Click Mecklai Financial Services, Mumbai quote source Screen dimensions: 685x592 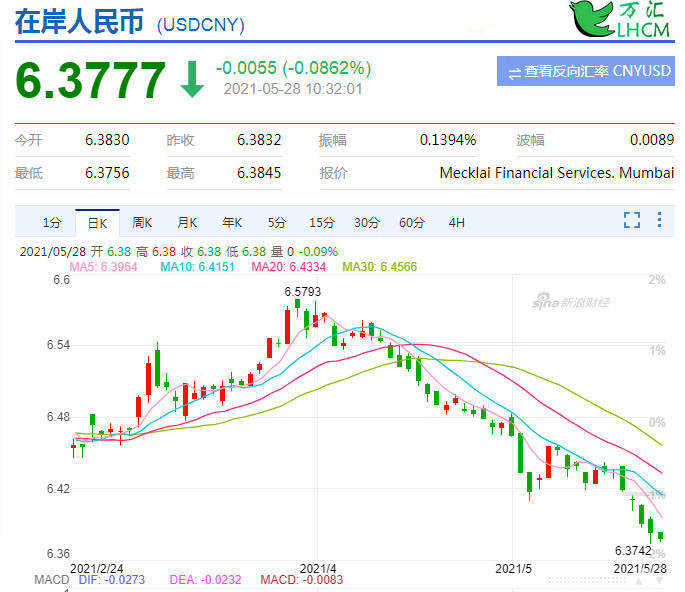(557, 173)
